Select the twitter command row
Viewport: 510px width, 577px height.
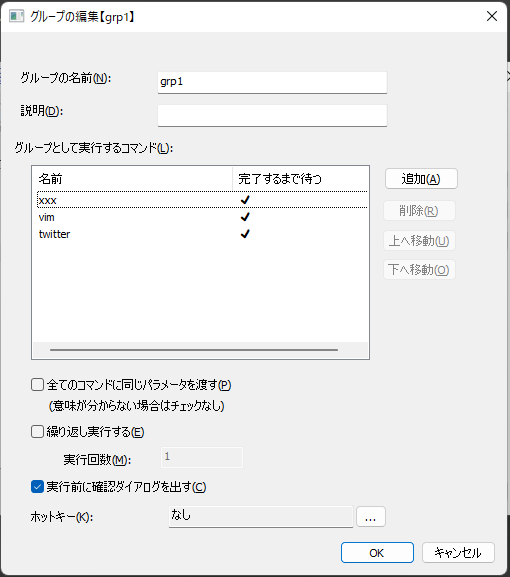click(202, 234)
